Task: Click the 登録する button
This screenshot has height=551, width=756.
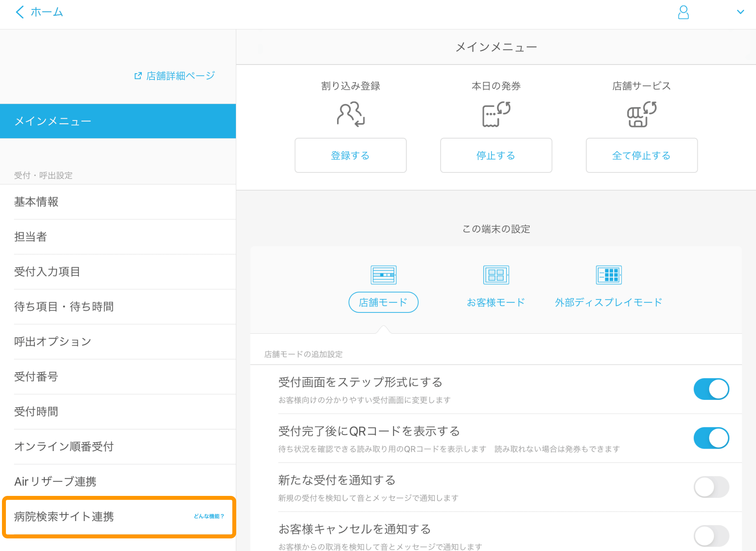Action: click(x=350, y=155)
